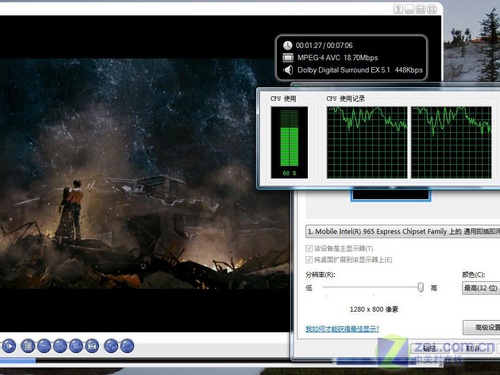Click the resolution slider handle
Screen dimensions: 500x375
coord(421,287)
